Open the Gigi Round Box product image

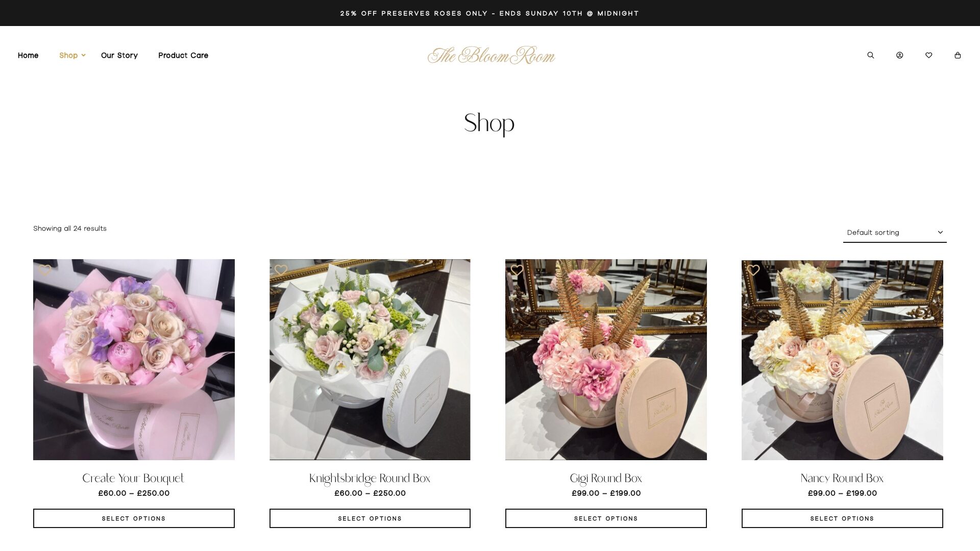coord(606,360)
